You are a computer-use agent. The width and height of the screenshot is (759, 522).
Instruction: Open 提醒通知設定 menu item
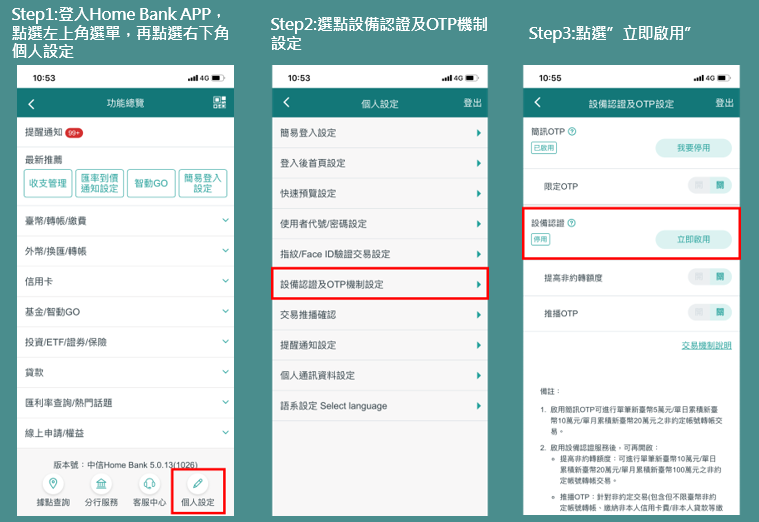380,345
